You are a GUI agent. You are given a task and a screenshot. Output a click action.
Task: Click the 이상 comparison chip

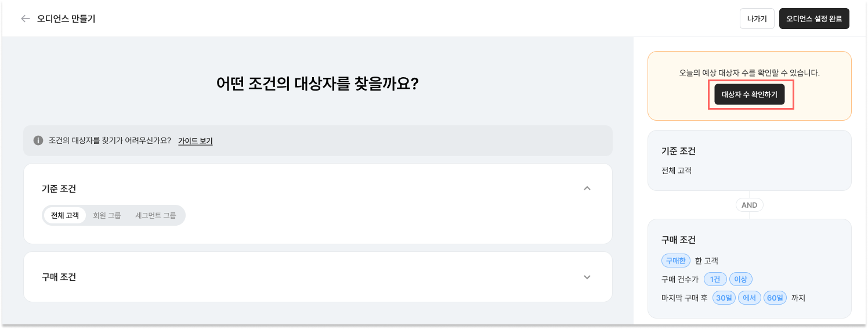click(740, 279)
